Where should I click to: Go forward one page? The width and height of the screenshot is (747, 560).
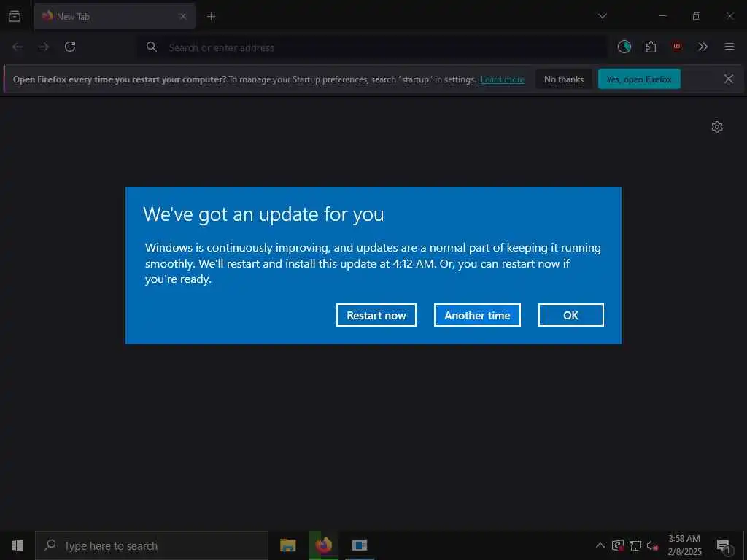(43, 47)
